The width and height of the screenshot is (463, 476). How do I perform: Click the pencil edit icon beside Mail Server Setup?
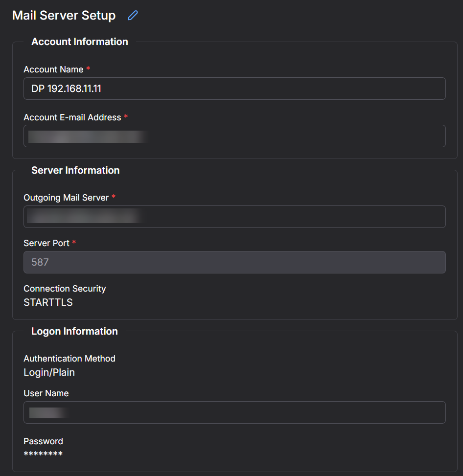click(133, 15)
